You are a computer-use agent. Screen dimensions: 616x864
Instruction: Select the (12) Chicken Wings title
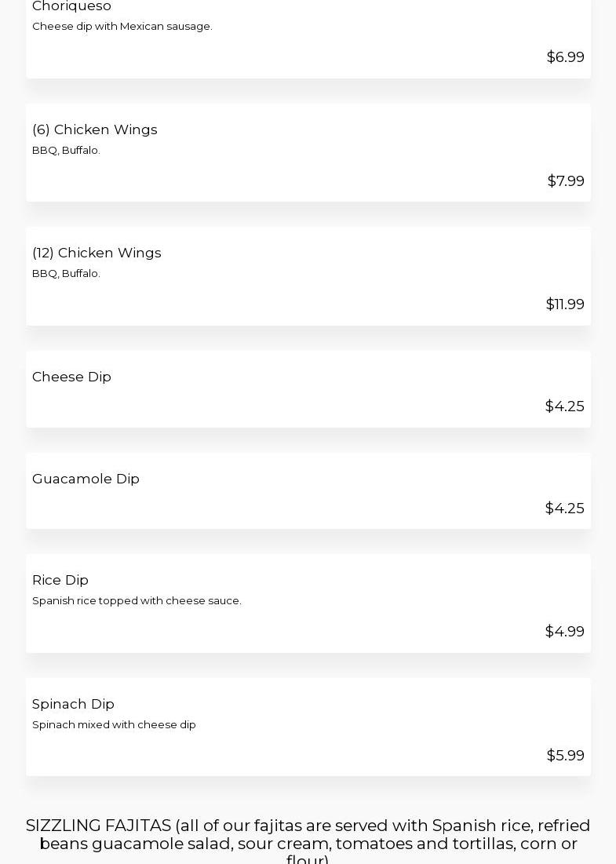[x=97, y=253]
